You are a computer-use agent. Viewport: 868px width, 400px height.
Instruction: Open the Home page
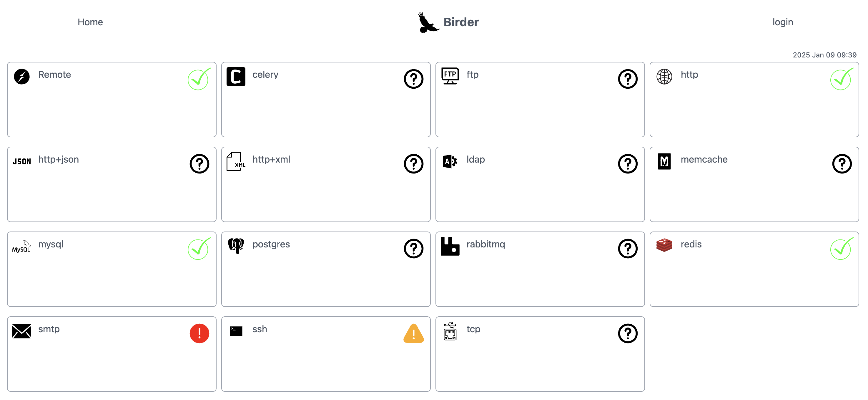[x=90, y=22]
